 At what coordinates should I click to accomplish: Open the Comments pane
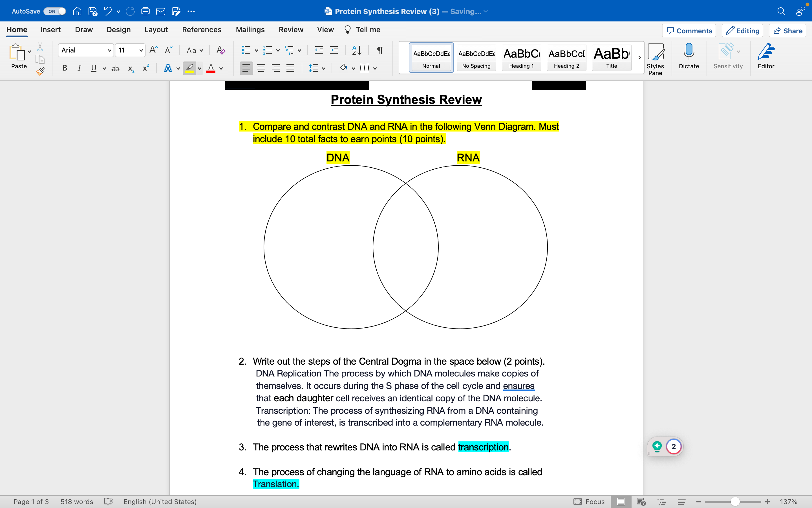pyautogui.click(x=689, y=30)
